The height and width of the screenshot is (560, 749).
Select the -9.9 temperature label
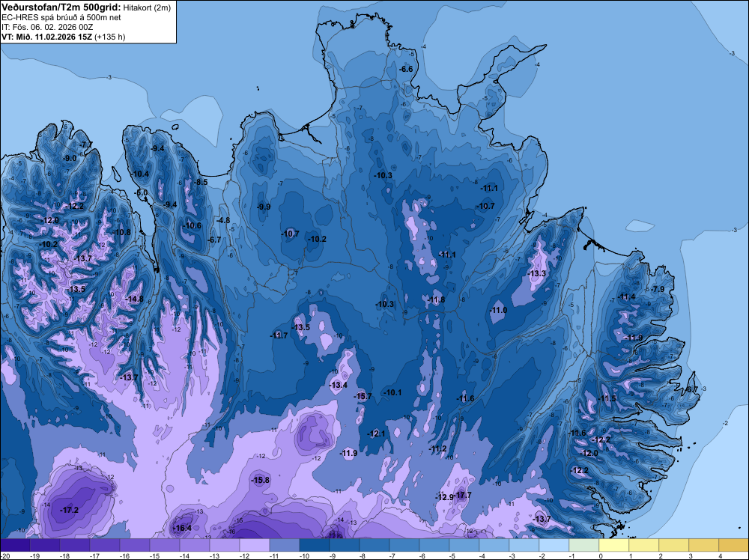click(264, 207)
